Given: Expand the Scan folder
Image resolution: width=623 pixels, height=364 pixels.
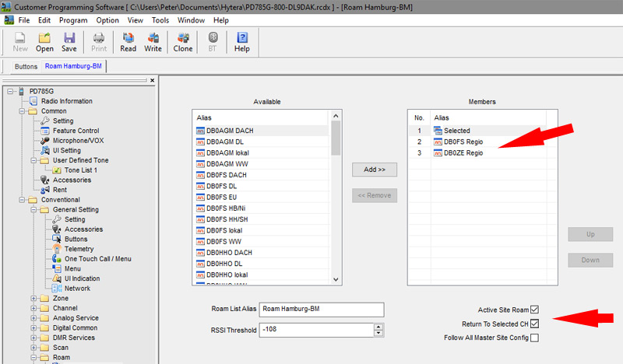Looking at the screenshot, I should coord(33,348).
